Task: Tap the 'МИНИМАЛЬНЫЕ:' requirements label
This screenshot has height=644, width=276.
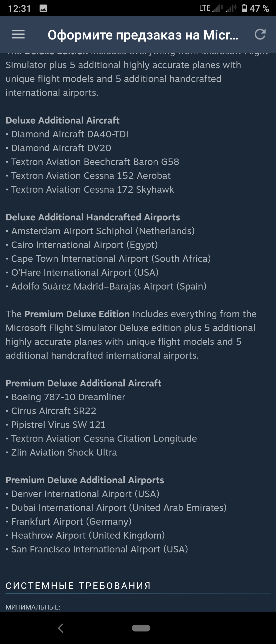Action: pyautogui.click(x=33, y=607)
